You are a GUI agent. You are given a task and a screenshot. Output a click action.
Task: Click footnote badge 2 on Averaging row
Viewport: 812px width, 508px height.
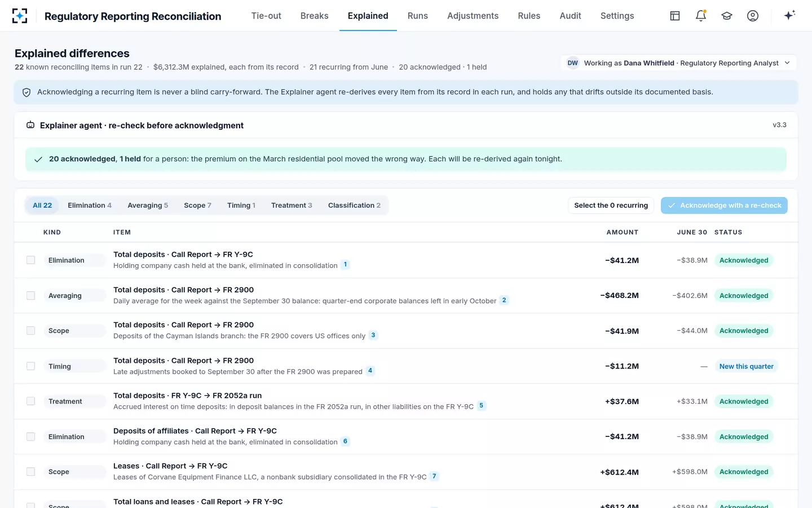(x=504, y=300)
